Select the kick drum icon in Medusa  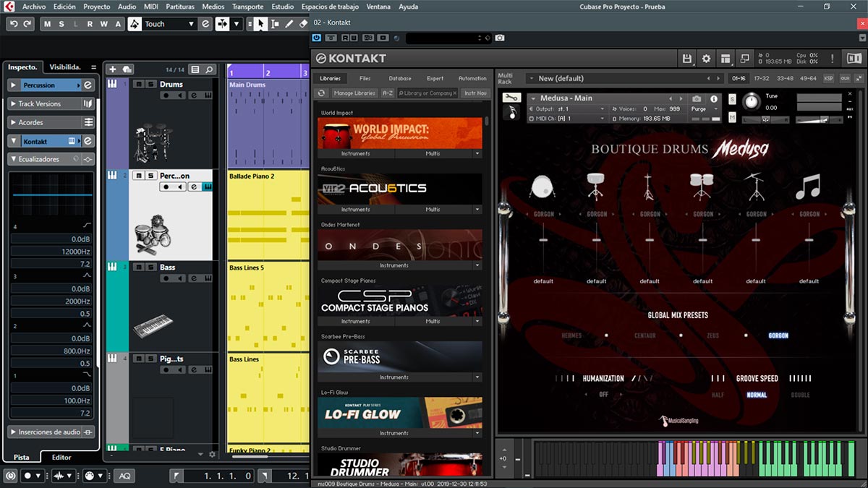543,187
